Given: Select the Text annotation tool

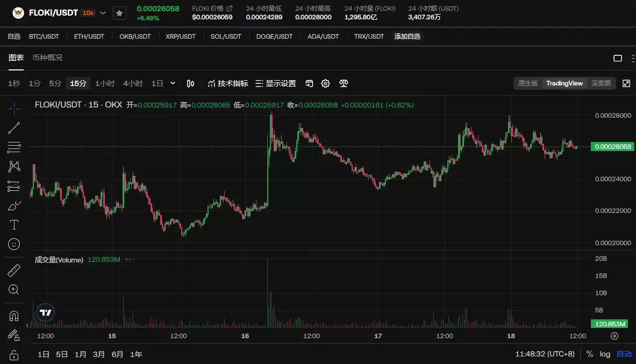Looking at the screenshot, I should [14, 225].
